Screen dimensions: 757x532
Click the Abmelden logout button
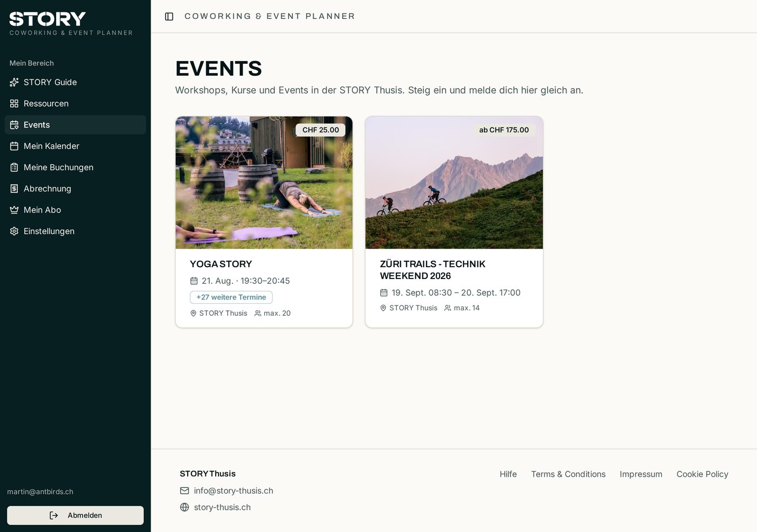tap(75, 515)
